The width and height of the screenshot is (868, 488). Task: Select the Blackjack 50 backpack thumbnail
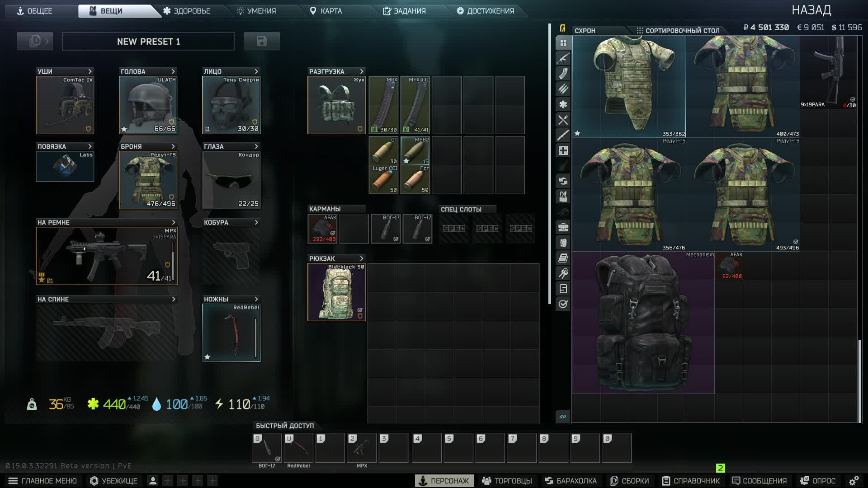click(x=336, y=292)
